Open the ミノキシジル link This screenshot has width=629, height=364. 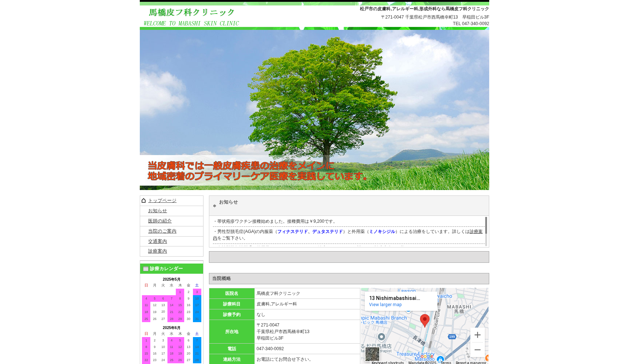383,231
